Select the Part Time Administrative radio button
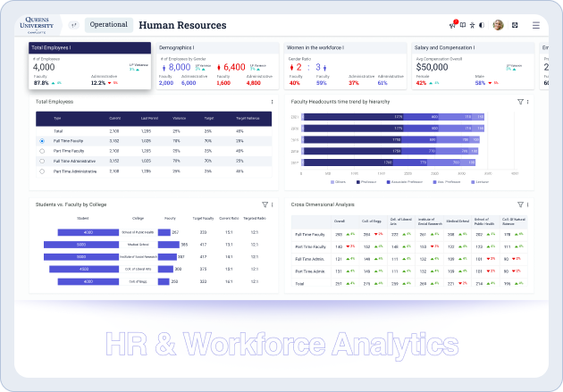This screenshot has width=563, height=392. coord(42,171)
